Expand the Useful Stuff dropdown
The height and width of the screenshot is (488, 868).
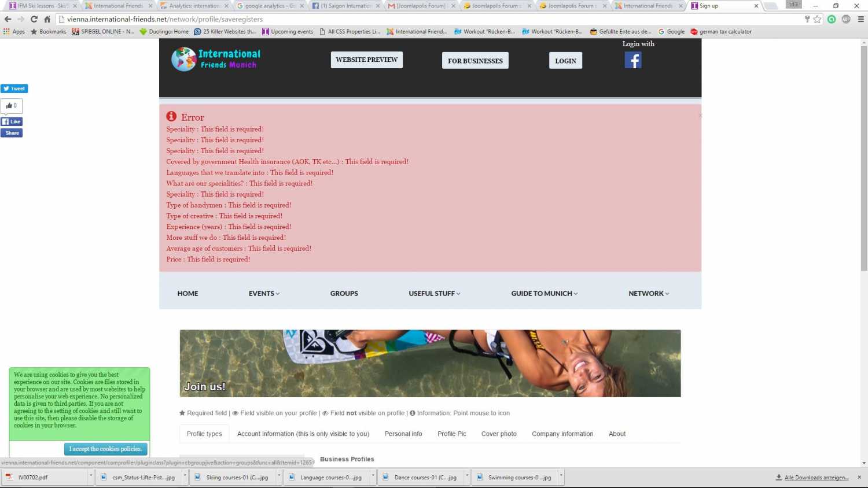(434, 294)
